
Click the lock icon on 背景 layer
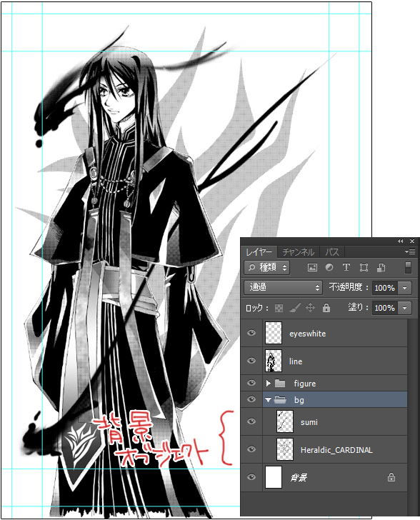point(391,477)
